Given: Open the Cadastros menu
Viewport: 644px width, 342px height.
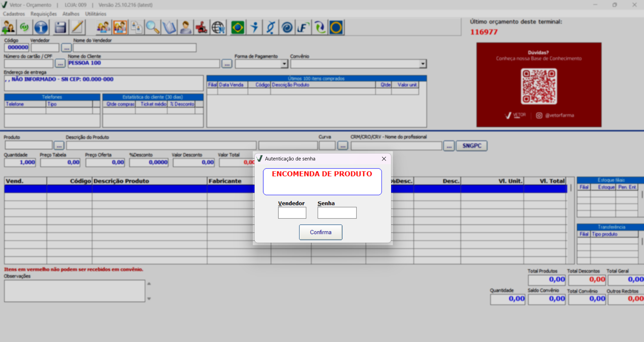Looking at the screenshot, I should (14, 14).
